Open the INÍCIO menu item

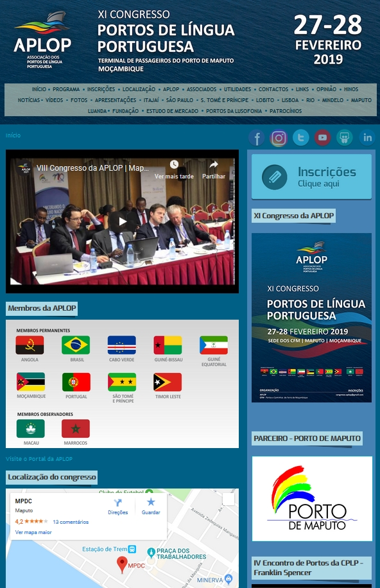coord(39,89)
